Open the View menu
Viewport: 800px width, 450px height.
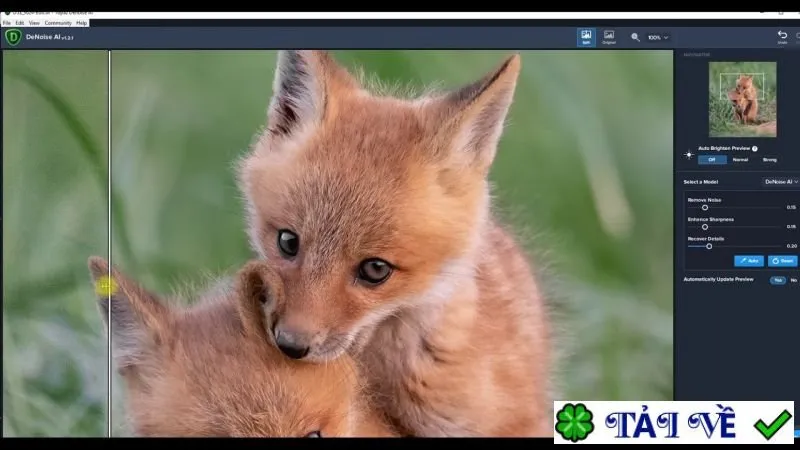(34, 23)
